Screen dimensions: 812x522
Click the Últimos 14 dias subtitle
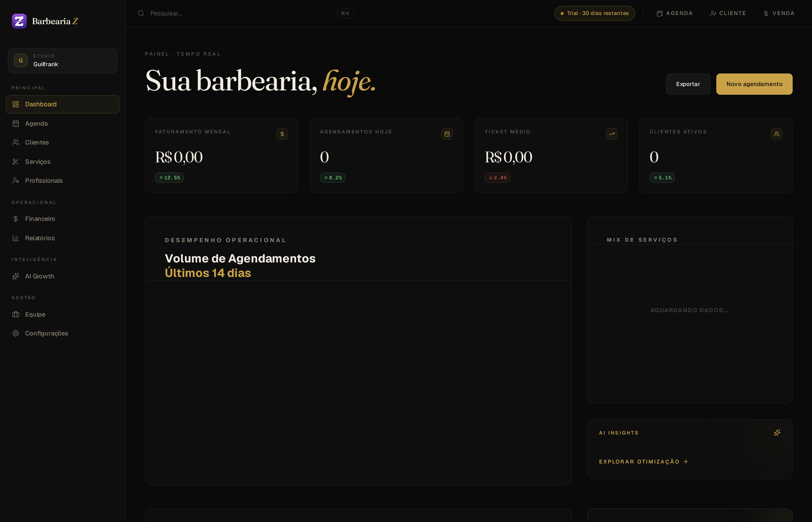pyautogui.click(x=208, y=273)
